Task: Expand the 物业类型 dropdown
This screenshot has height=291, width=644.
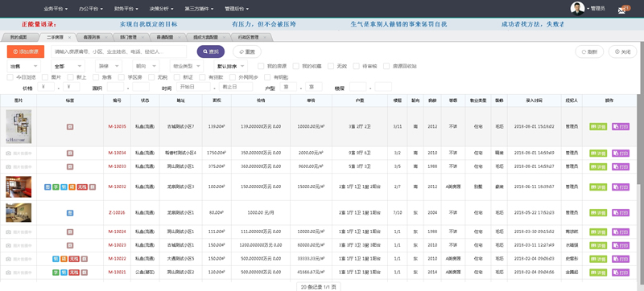Action: (x=187, y=66)
